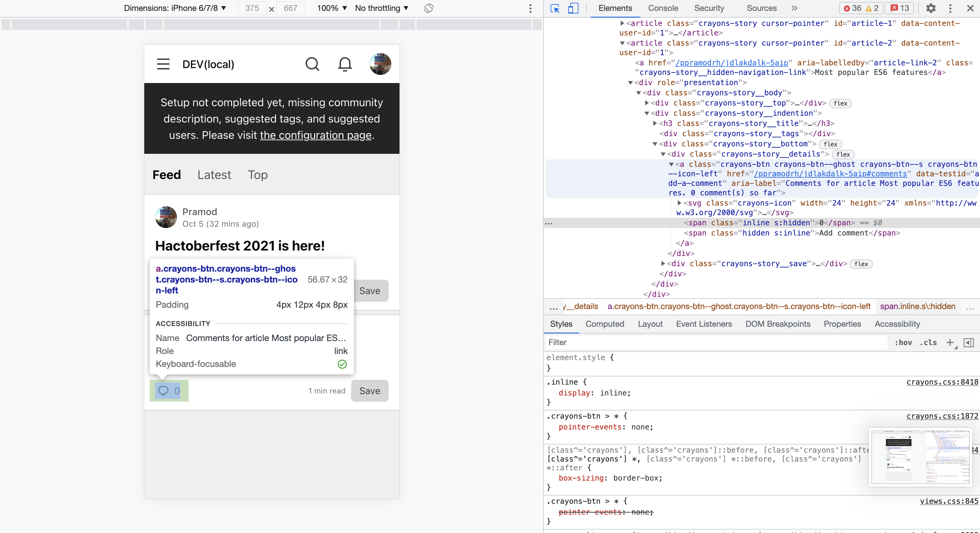Screen dimensions: 980x533
Task: Open notifications bell icon
Action: pyautogui.click(x=345, y=64)
